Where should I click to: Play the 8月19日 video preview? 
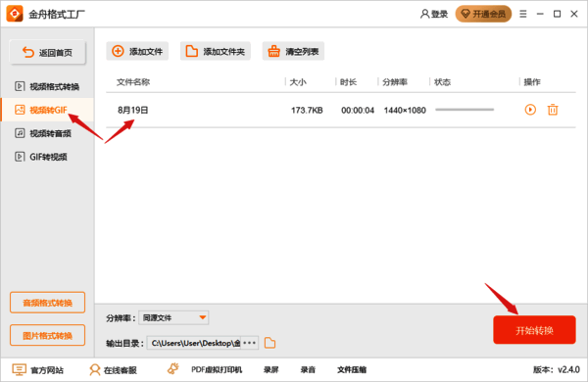(530, 110)
